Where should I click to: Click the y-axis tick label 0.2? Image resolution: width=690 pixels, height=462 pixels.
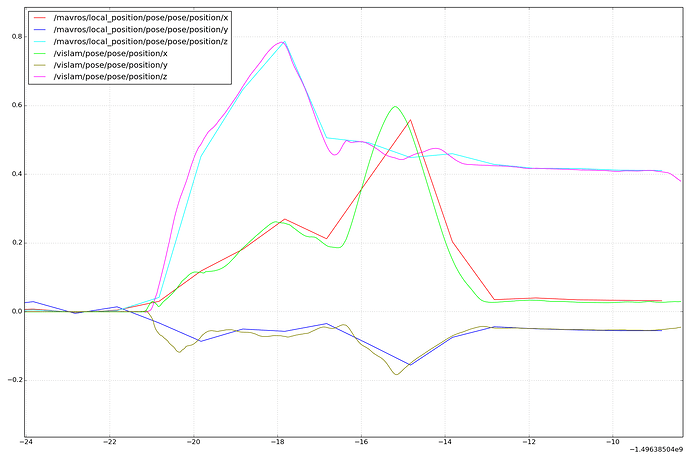[17, 243]
